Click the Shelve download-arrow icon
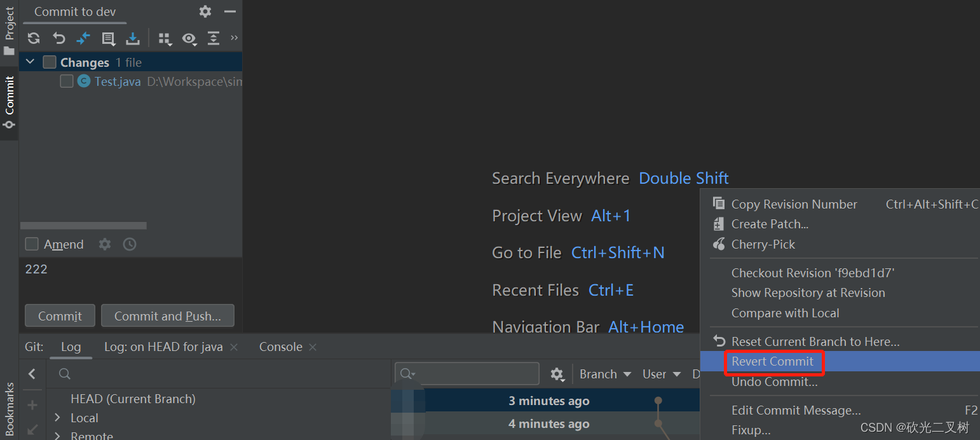The width and height of the screenshot is (980, 440). click(132, 38)
